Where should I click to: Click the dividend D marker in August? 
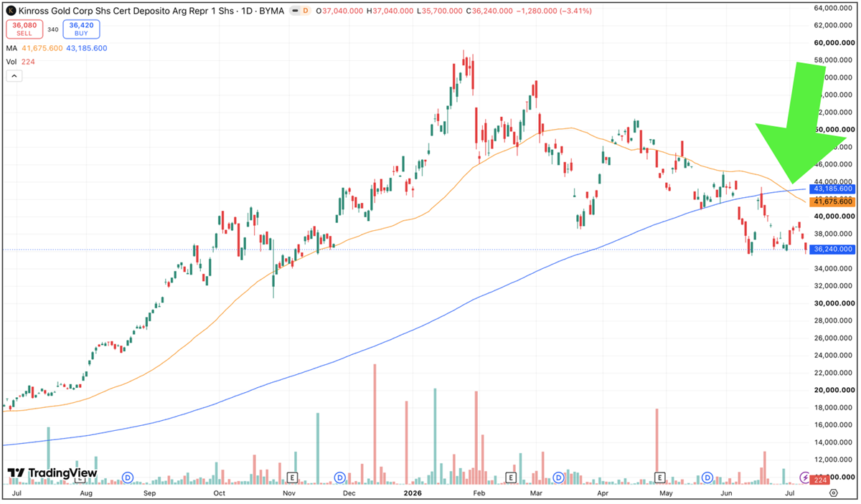pos(128,477)
